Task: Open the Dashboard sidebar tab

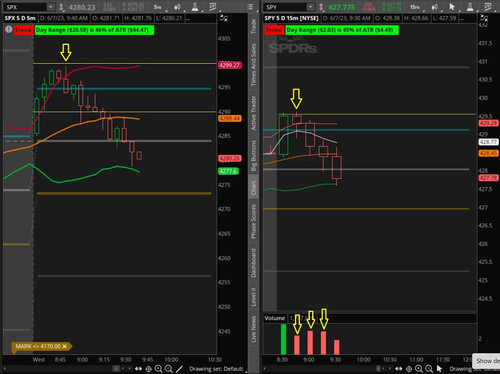Action: coord(253,263)
